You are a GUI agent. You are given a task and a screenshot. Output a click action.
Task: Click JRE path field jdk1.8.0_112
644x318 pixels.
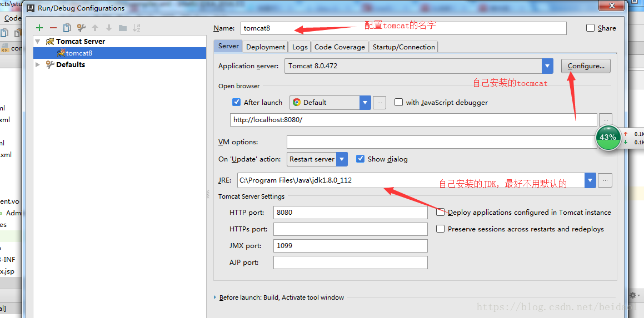coord(411,180)
